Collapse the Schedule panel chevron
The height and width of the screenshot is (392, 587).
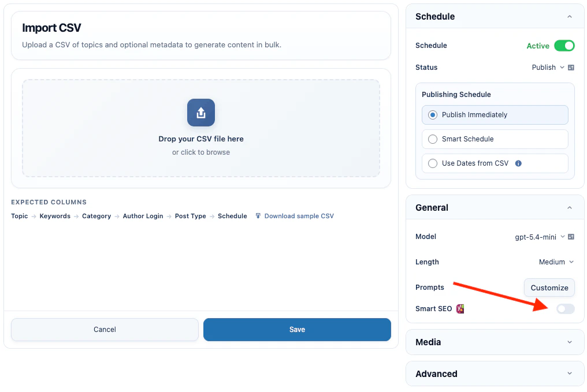tap(570, 17)
